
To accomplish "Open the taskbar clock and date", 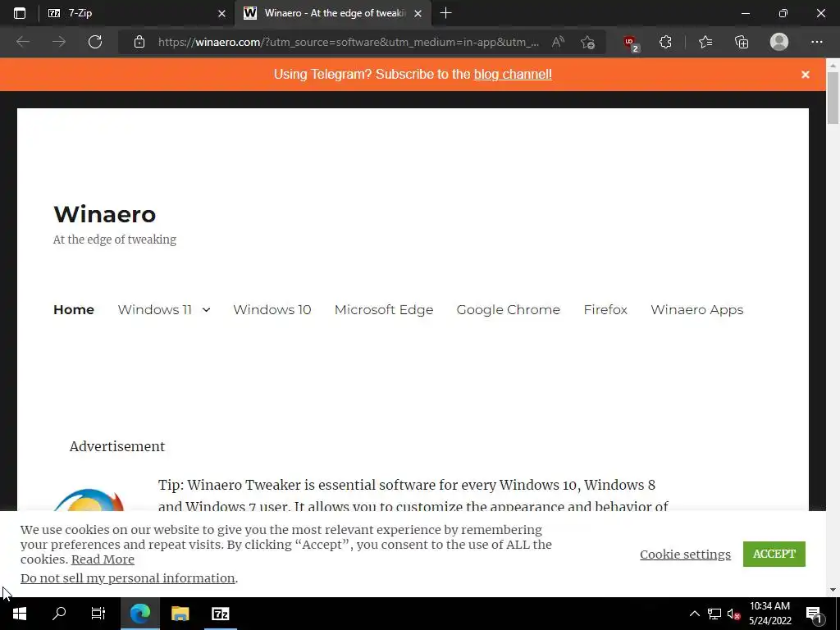I will point(769,614).
